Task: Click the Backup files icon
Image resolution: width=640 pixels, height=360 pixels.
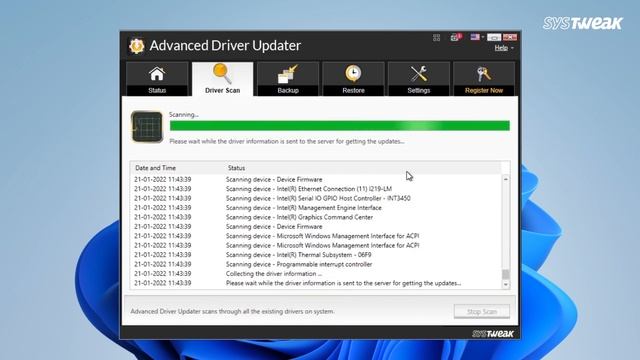Action: [288, 74]
